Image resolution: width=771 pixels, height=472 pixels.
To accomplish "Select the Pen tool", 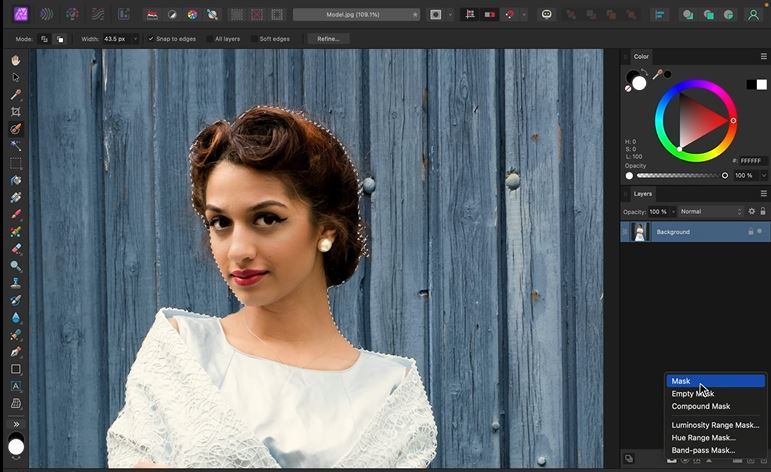I will (x=16, y=352).
